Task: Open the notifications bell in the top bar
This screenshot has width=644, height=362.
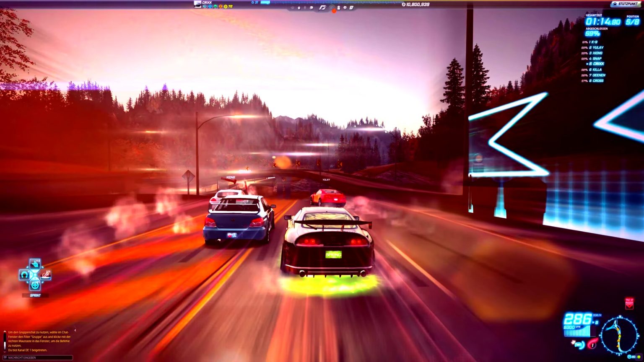Action: [x=299, y=8]
